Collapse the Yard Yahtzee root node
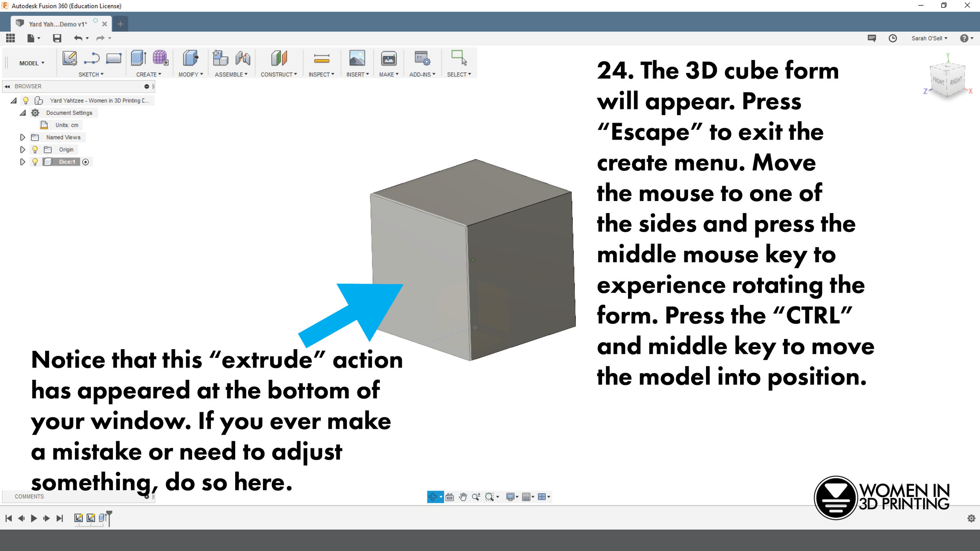Image resolution: width=980 pixels, height=551 pixels. tap(14, 101)
